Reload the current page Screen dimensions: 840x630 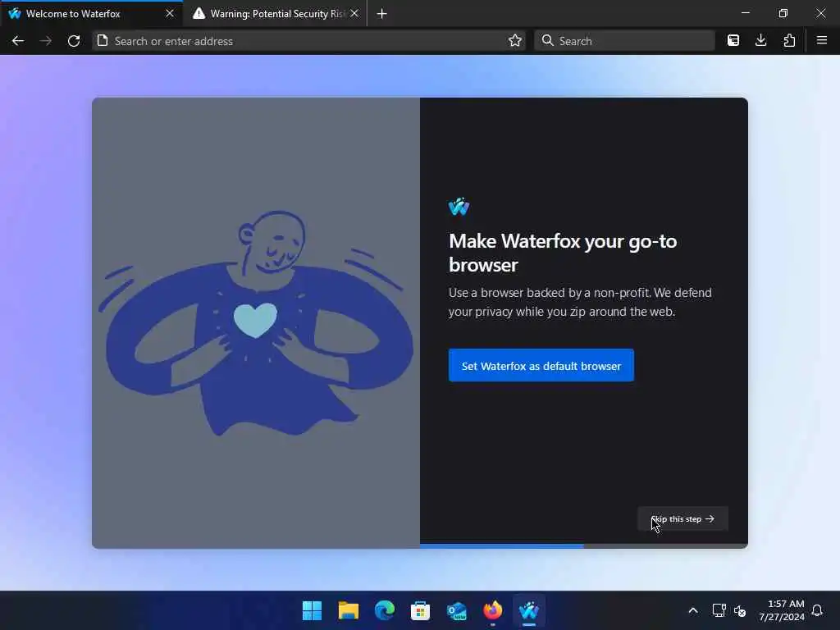tap(74, 41)
